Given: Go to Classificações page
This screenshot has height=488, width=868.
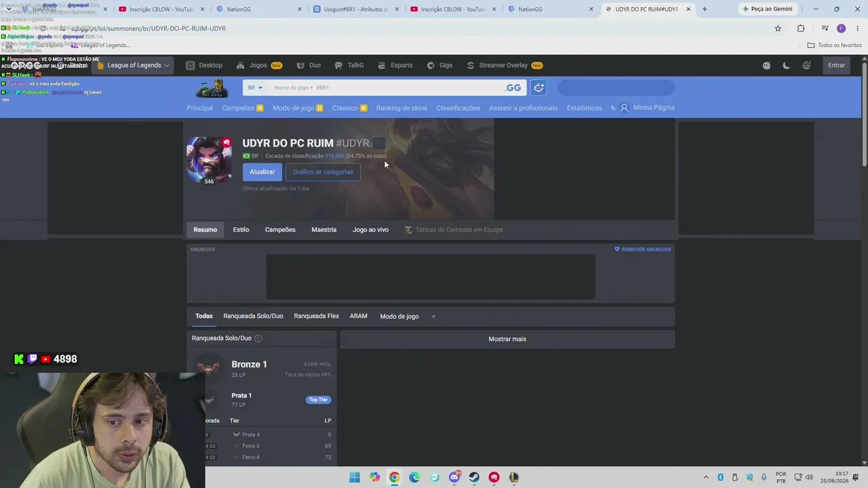Looking at the screenshot, I should coord(458,108).
